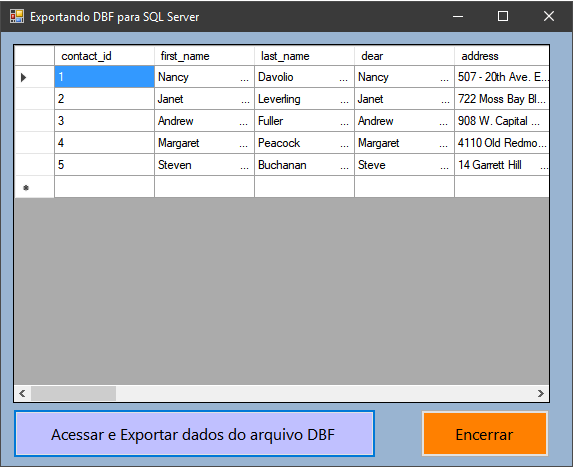Click last_name cell Leverling
The image size is (573, 468).
click(x=304, y=99)
